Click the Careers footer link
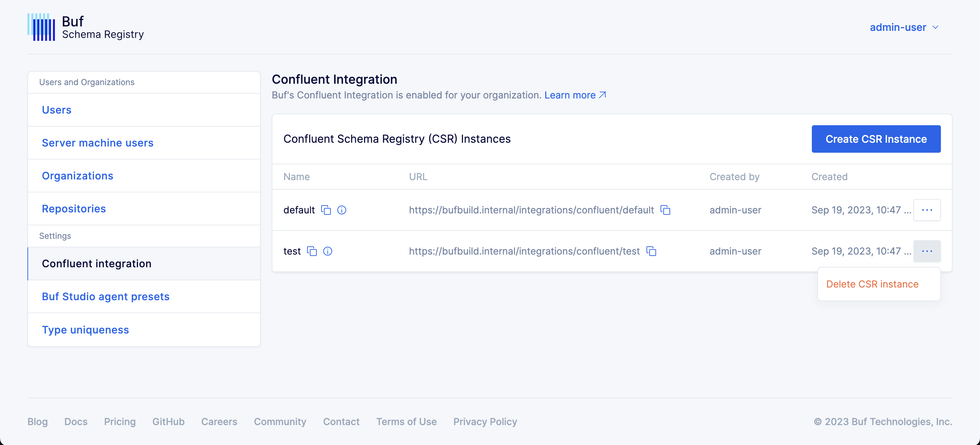Screen dimensions: 980x445 (219, 421)
